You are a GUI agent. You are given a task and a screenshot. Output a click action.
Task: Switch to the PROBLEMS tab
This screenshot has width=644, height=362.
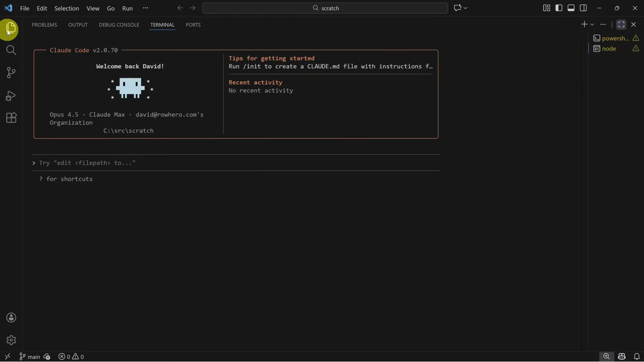coord(45,25)
